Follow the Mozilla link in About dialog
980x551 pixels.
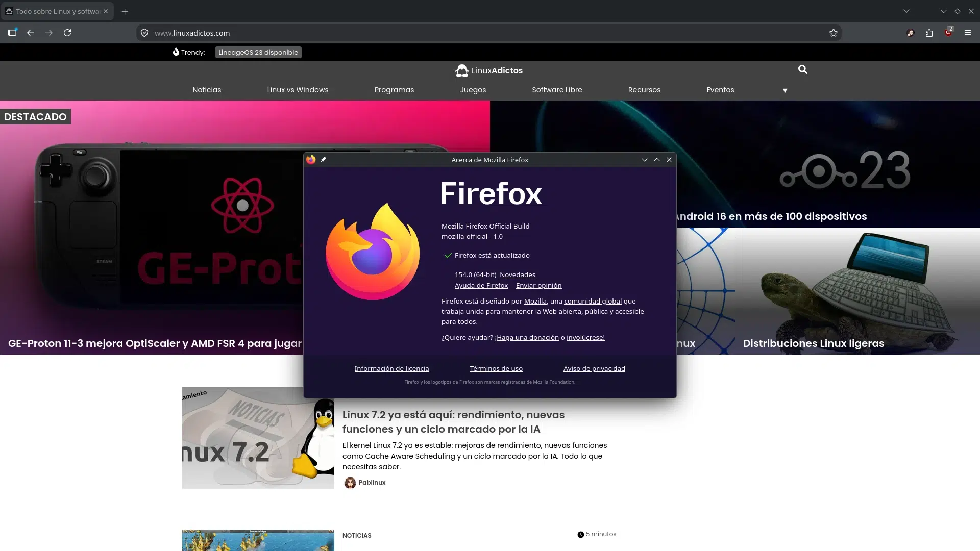[x=535, y=301]
